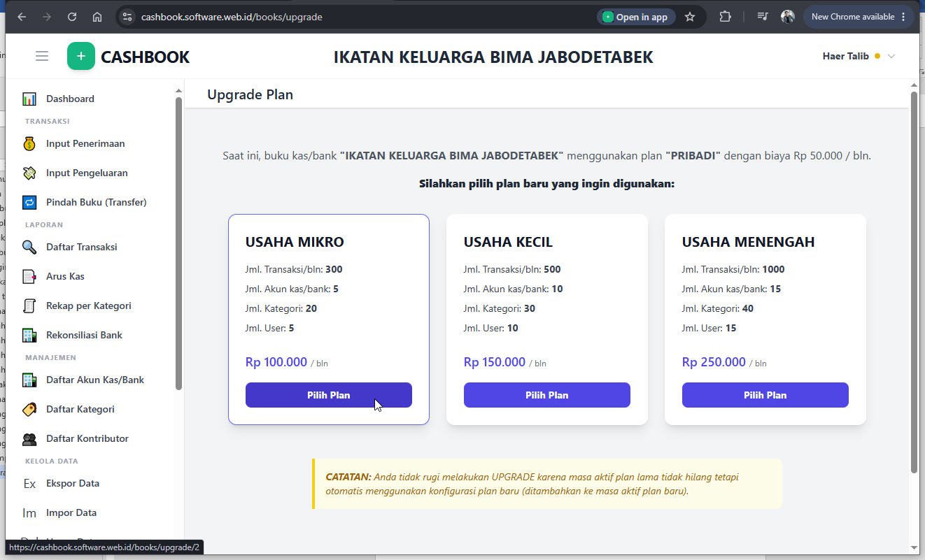Open Daftar Kontributor page
925x560 pixels.
coord(87,438)
